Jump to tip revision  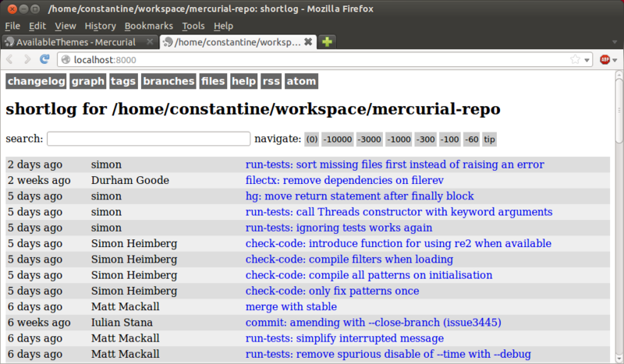[x=489, y=140]
